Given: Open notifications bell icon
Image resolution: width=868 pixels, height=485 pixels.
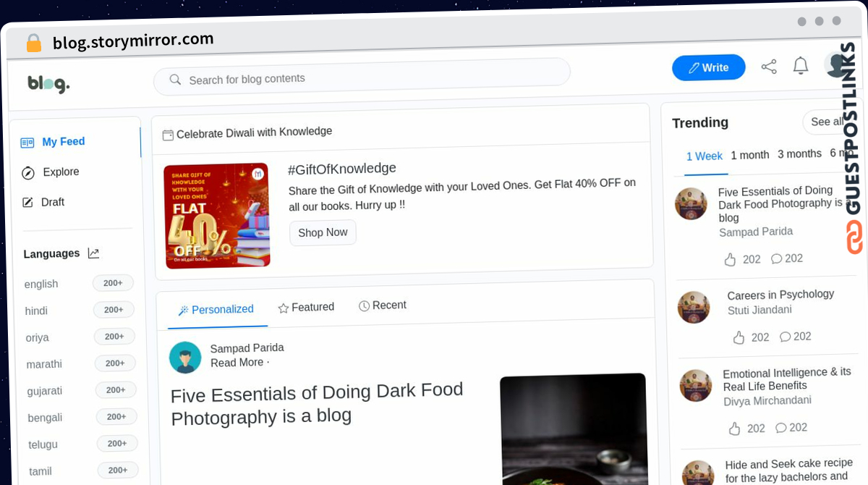Looking at the screenshot, I should click(x=800, y=66).
